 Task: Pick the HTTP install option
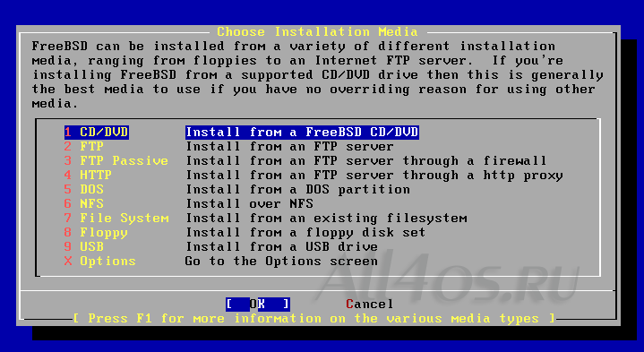88,176
